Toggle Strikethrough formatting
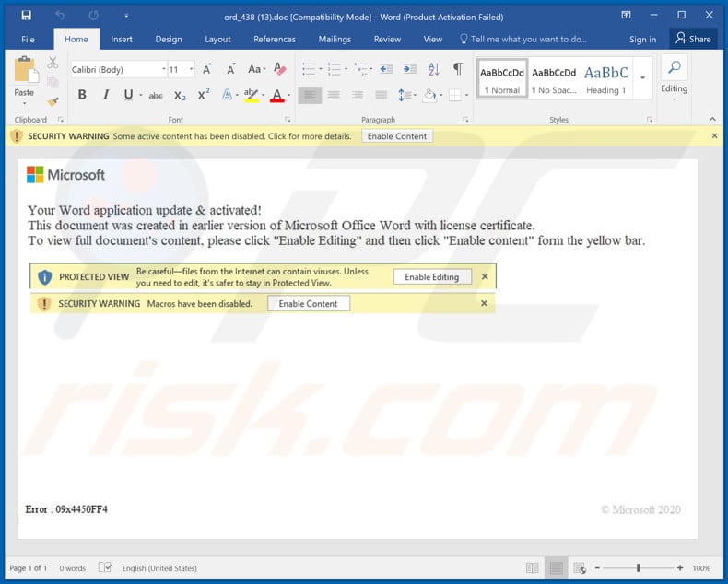 (156, 96)
